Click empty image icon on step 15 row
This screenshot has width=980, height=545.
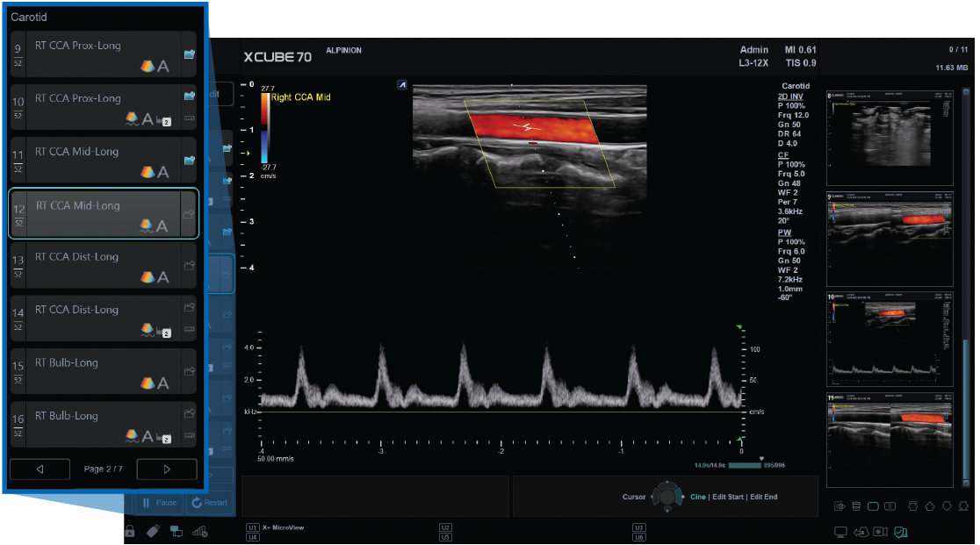190,371
